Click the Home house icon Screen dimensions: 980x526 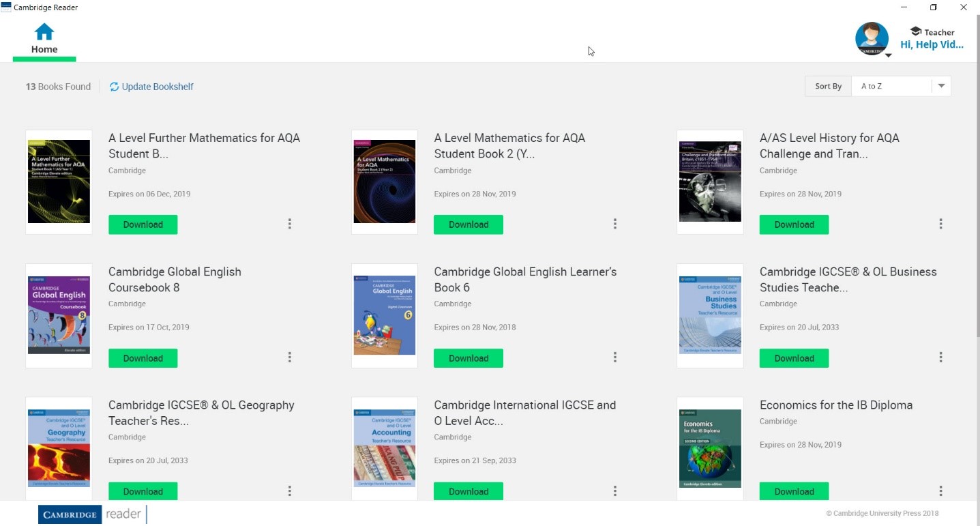click(44, 31)
